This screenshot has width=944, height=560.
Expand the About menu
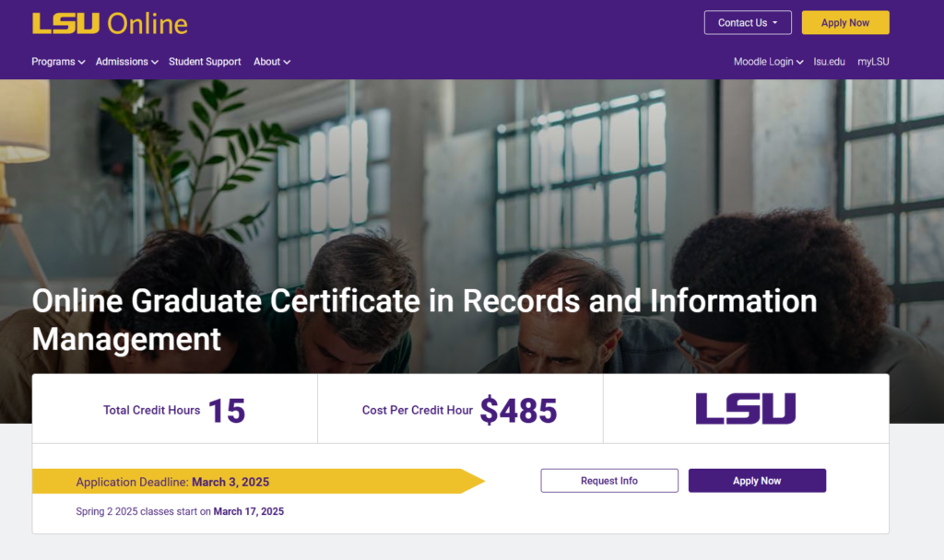pos(272,62)
